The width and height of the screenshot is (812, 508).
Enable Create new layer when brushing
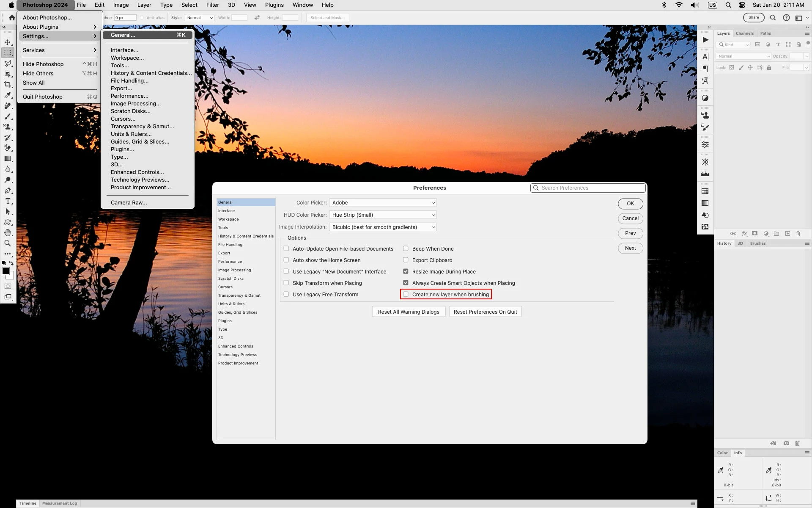coord(406,294)
